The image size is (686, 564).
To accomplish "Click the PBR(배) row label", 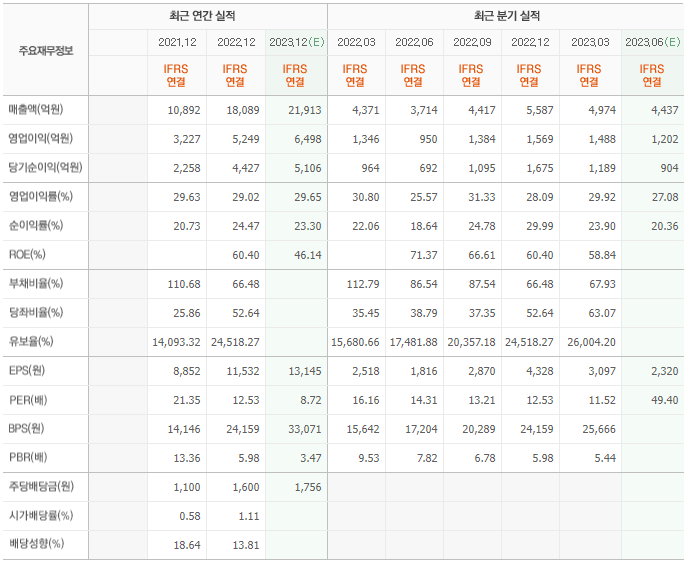I will click(28, 458).
